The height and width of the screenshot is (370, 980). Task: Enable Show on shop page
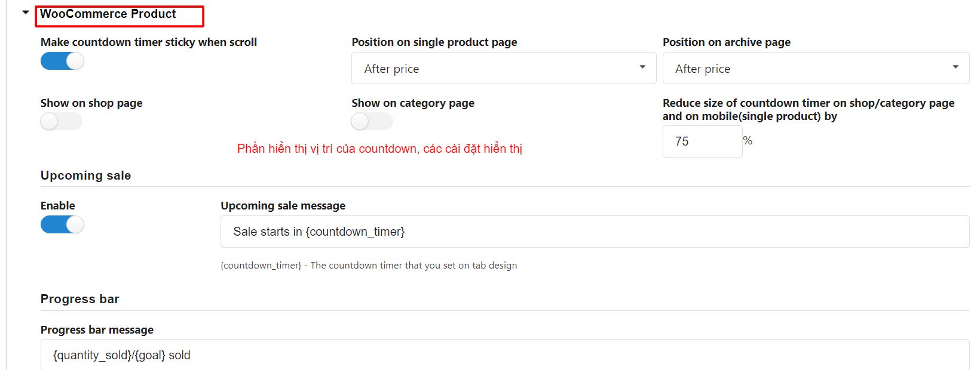point(60,121)
